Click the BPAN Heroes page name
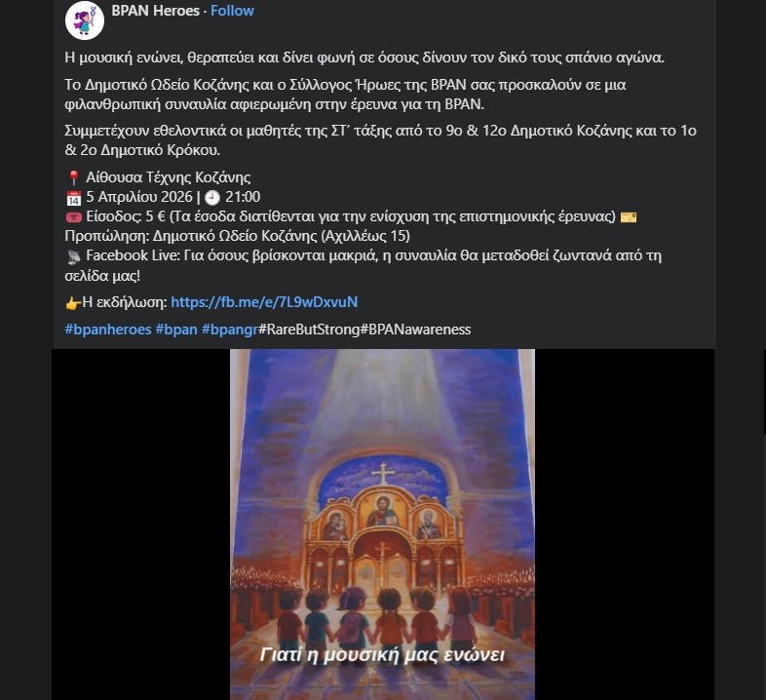766x700 pixels. click(155, 11)
